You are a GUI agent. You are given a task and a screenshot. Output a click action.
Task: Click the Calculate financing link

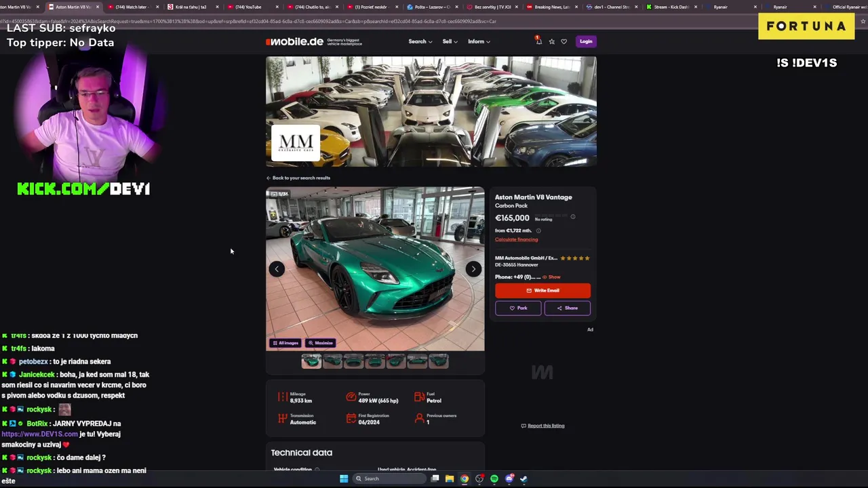click(516, 239)
